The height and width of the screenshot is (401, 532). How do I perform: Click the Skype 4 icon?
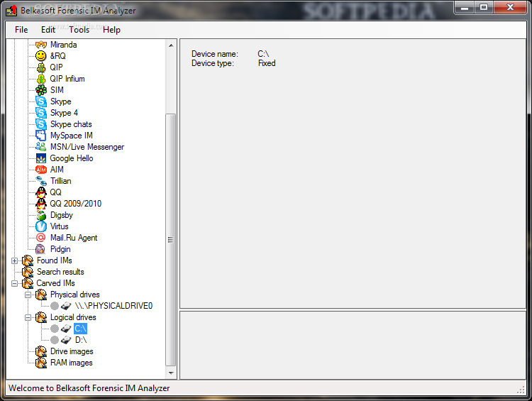(41, 113)
